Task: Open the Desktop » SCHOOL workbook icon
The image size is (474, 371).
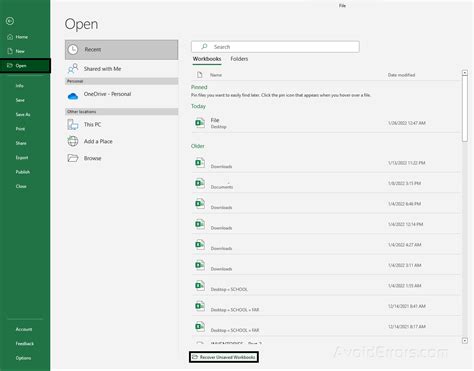Action: click(x=200, y=286)
